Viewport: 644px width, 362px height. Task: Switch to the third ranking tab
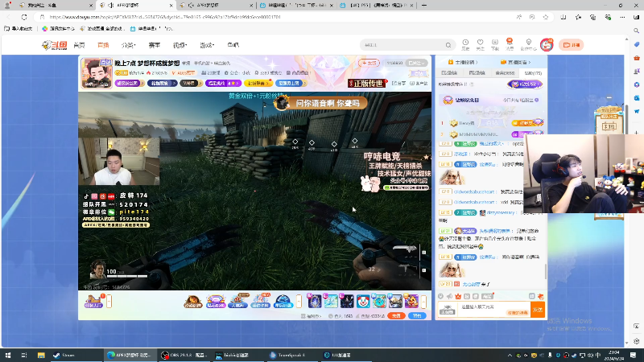[505, 73]
